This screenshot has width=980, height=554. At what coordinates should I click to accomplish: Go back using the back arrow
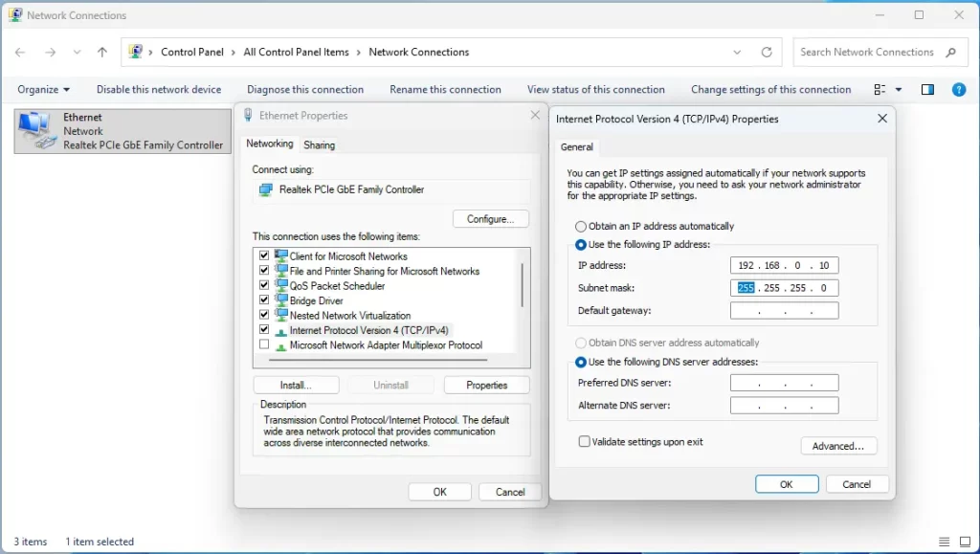[x=20, y=53]
